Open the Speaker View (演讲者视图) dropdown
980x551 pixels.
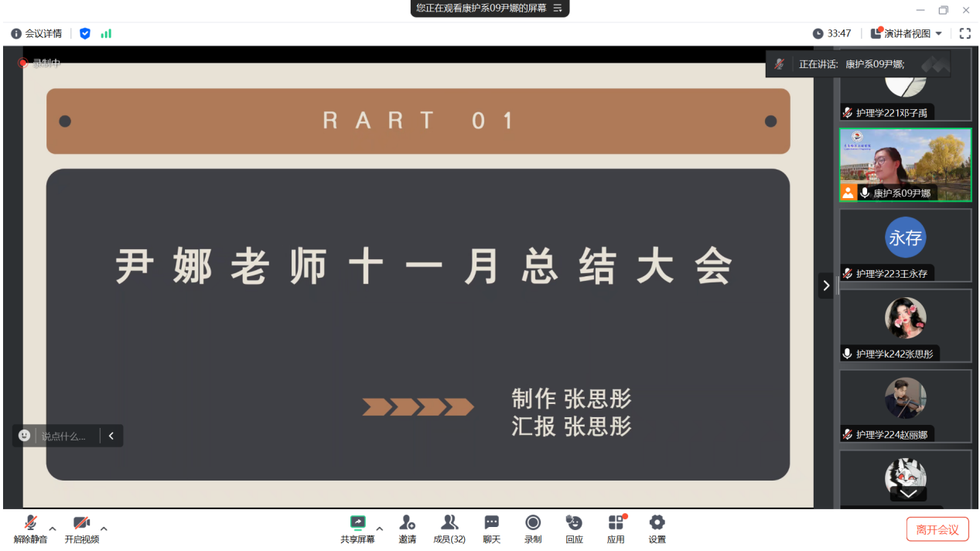tap(907, 33)
